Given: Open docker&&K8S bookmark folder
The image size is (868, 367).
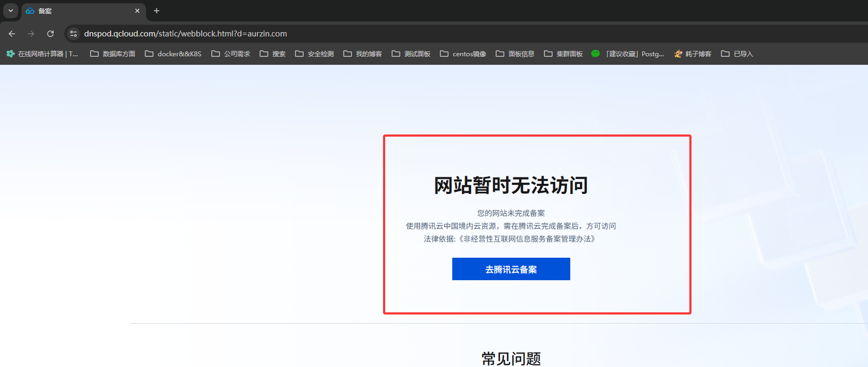Looking at the screenshot, I should click(173, 54).
